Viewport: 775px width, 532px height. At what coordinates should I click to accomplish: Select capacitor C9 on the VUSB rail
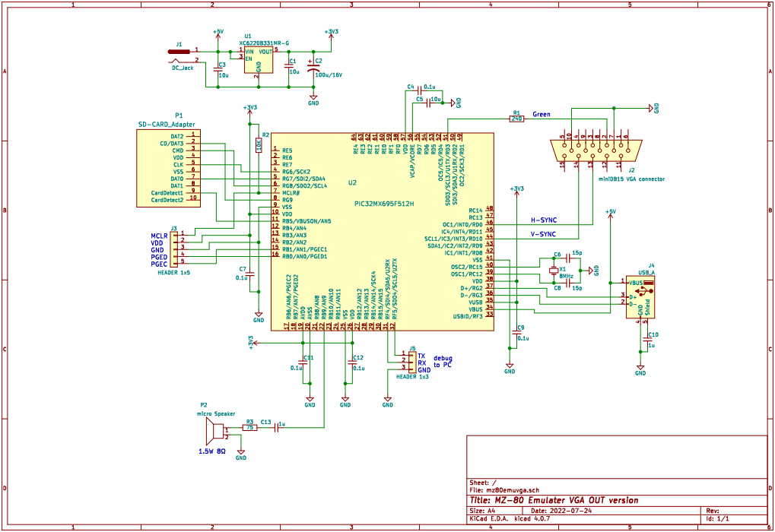coord(517,333)
